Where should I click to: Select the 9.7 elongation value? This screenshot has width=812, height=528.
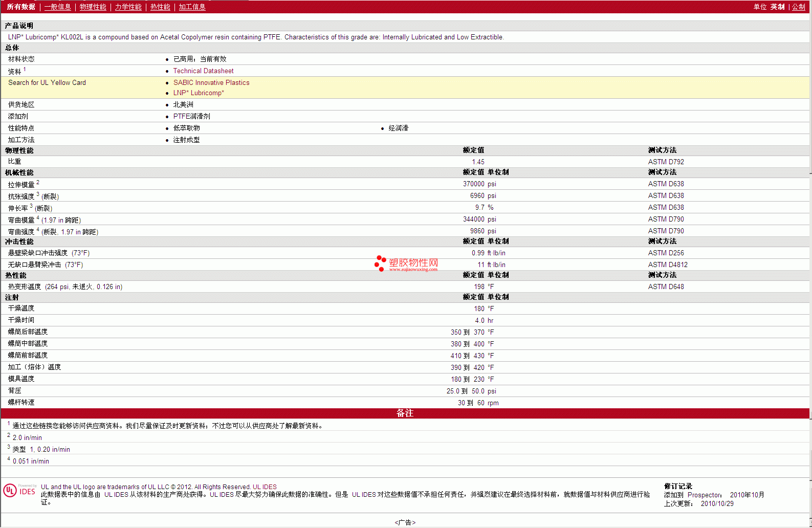pos(479,208)
